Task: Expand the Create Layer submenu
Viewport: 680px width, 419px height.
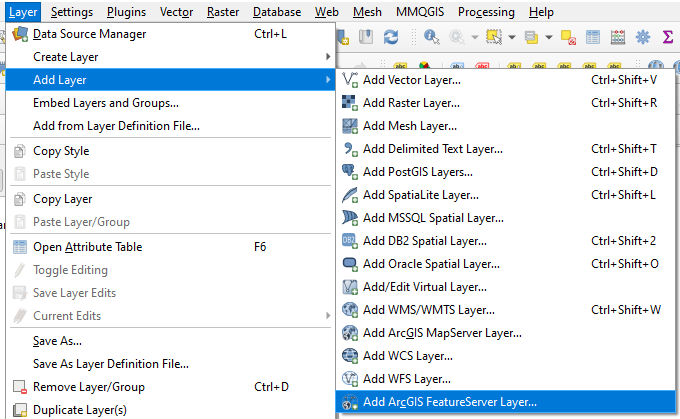Action: click(x=170, y=57)
